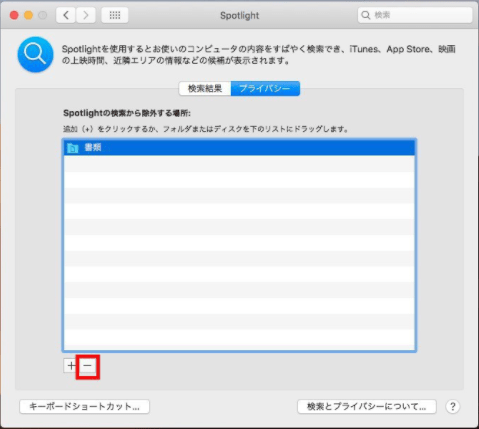Open キーボードショートカット... button
479x429 pixels.
[x=84, y=407]
